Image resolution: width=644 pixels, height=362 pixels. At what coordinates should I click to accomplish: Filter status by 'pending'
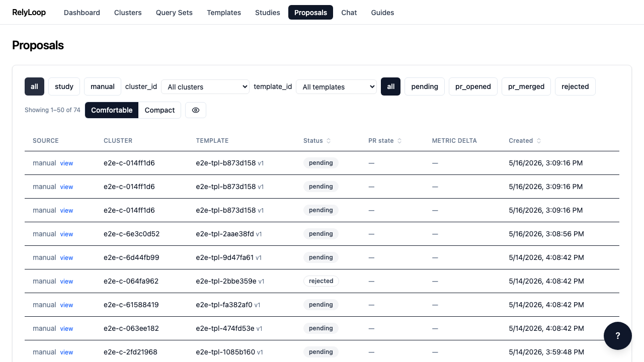425,86
